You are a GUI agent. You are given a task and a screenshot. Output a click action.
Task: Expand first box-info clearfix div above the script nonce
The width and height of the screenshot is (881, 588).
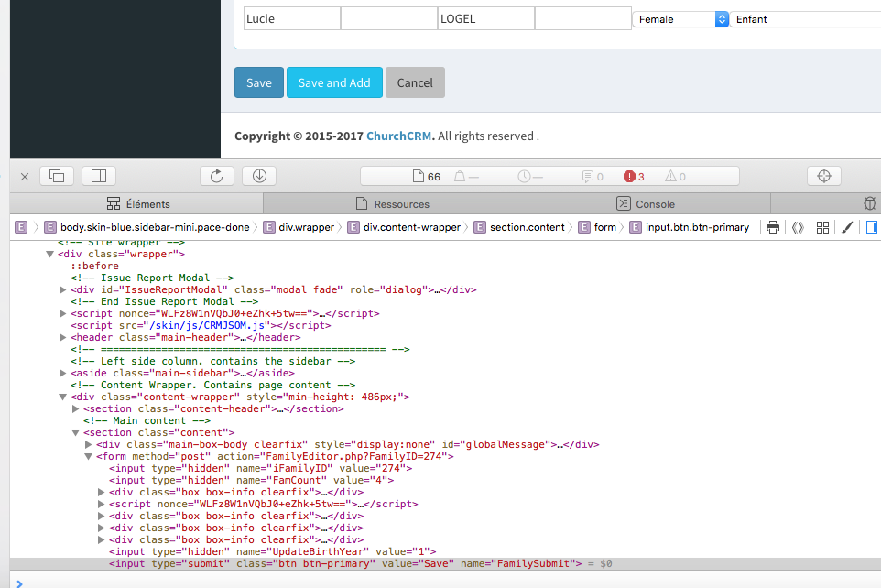tap(101, 492)
